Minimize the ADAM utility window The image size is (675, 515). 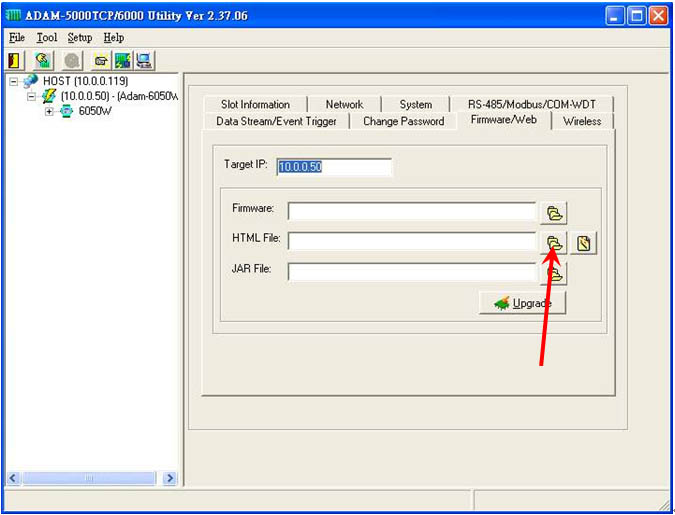pyautogui.click(x=615, y=16)
